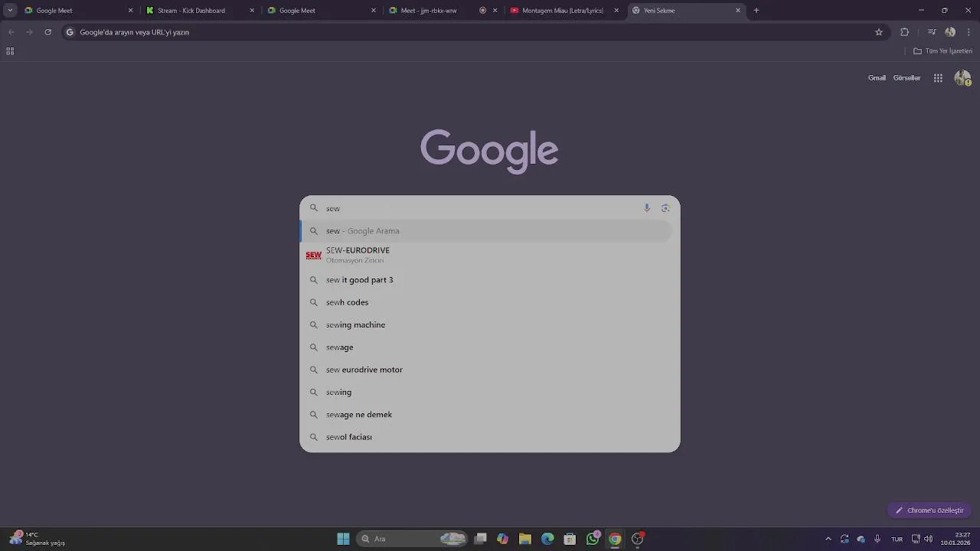The height and width of the screenshot is (551, 980).
Task: Switch to the first Google Meet tab
Action: tap(78, 11)
